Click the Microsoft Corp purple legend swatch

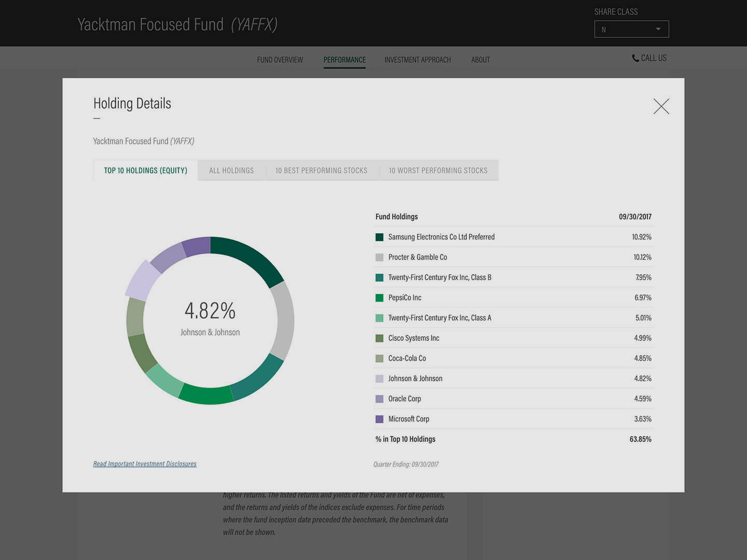(x=379, y=419)
